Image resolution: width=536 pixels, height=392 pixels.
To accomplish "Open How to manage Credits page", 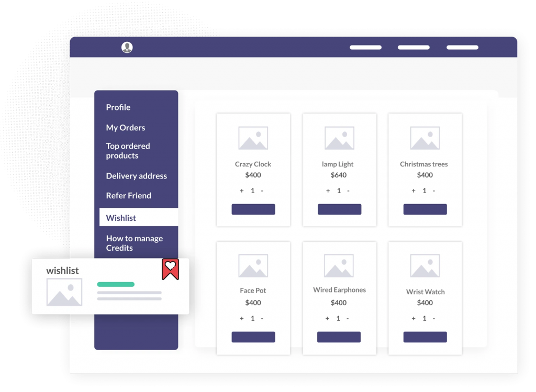I will (135, 243).
